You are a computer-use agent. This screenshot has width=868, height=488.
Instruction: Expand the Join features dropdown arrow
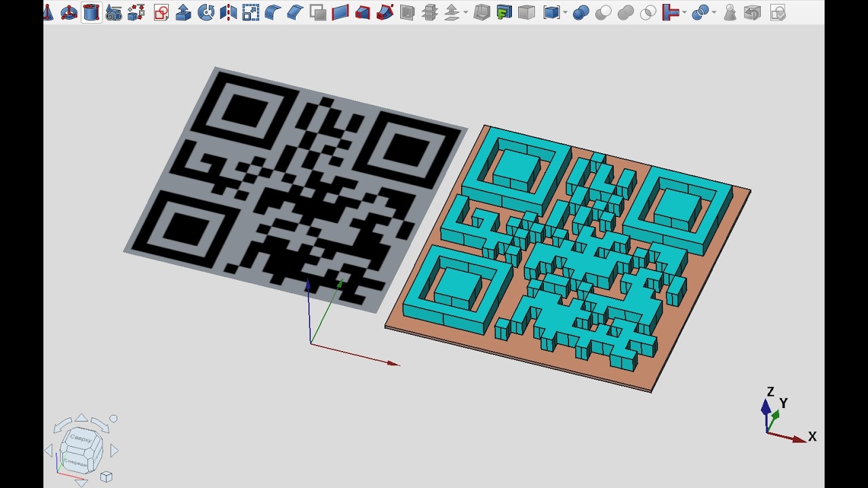coord(684,12)
